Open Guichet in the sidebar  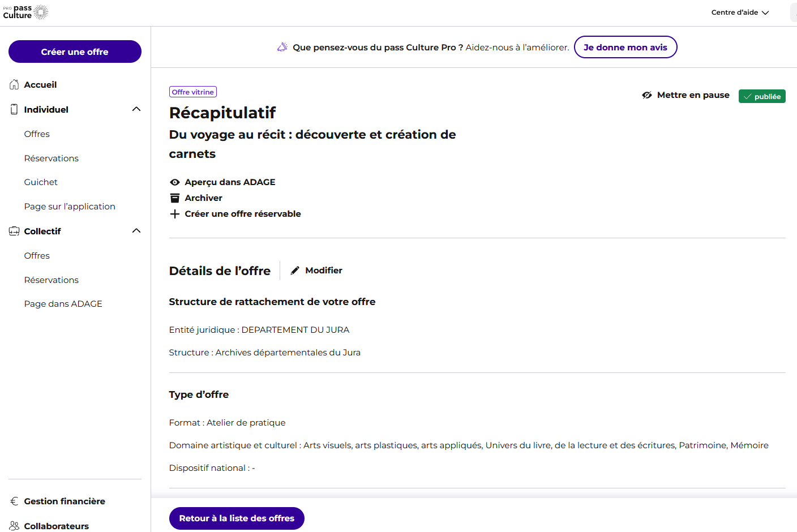pyautogui.click(x=41, y=182)
